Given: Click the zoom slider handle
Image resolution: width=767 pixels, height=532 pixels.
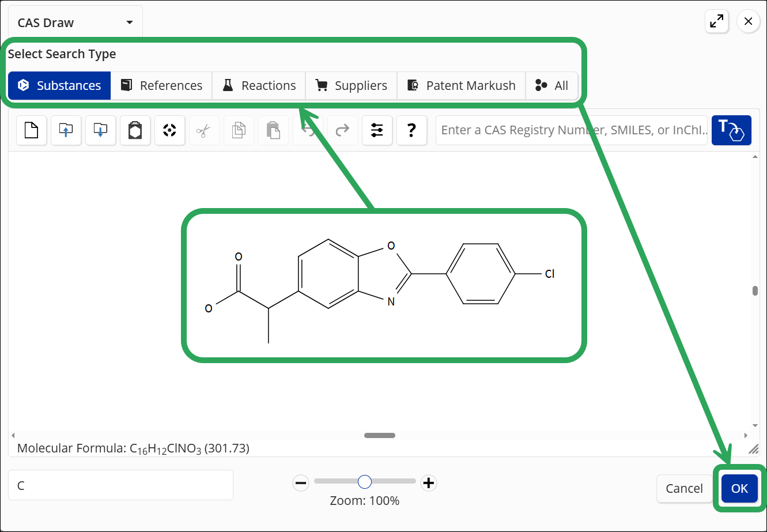Looking at the screenshot, I should pos(365,481).
